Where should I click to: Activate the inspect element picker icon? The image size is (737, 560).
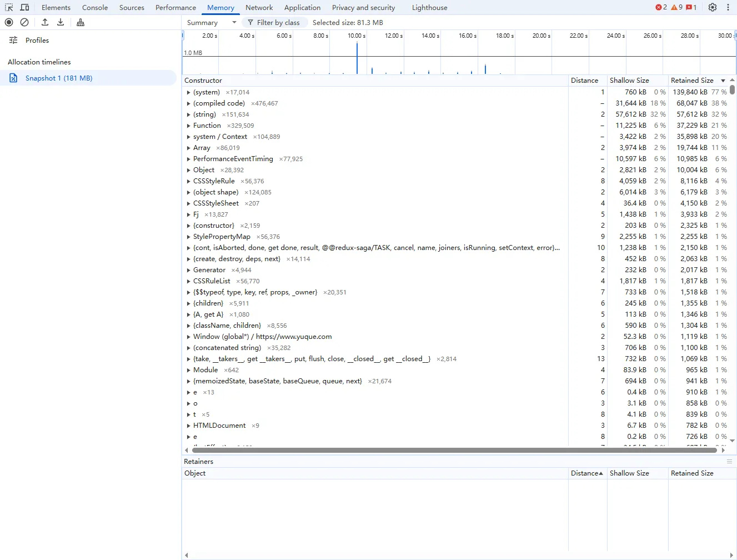tap(9, 8)
